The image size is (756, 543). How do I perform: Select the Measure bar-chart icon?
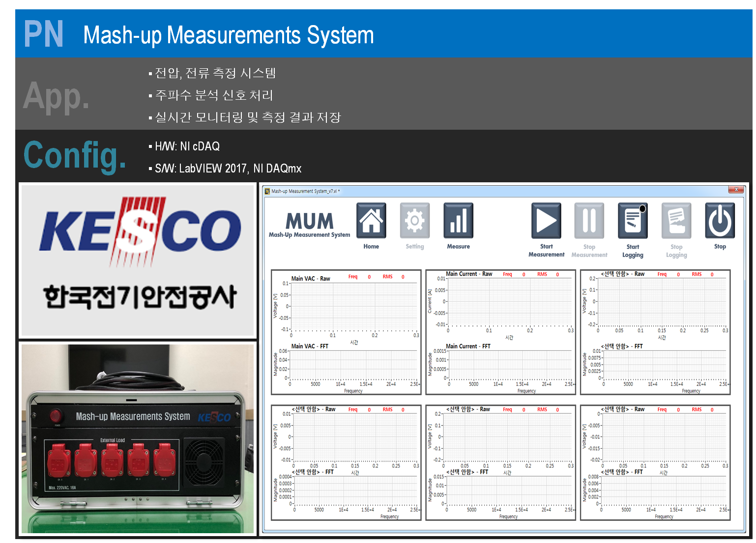[x=459, y=221]
